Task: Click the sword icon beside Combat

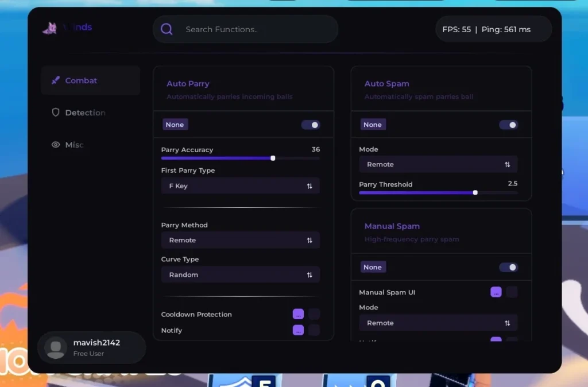Action: (56, 80)
